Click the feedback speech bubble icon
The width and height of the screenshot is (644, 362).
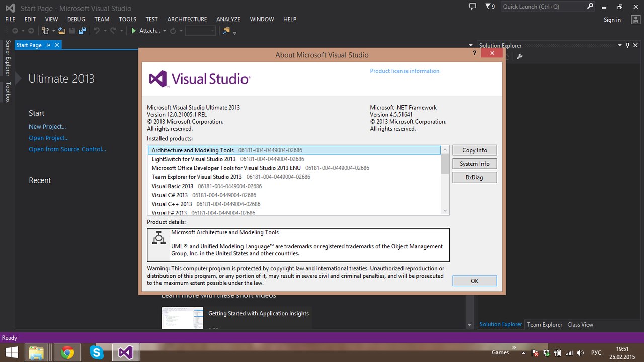472,6
